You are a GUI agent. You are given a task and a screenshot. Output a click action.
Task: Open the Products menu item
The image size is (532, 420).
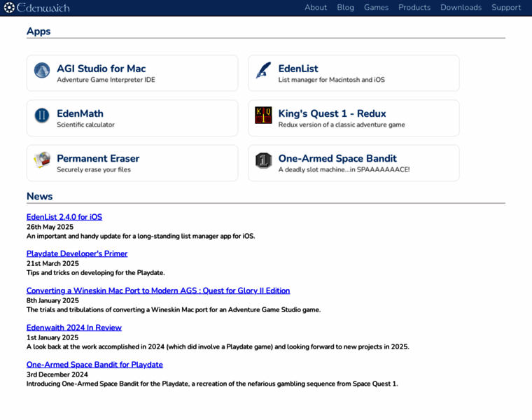point(414,8)
